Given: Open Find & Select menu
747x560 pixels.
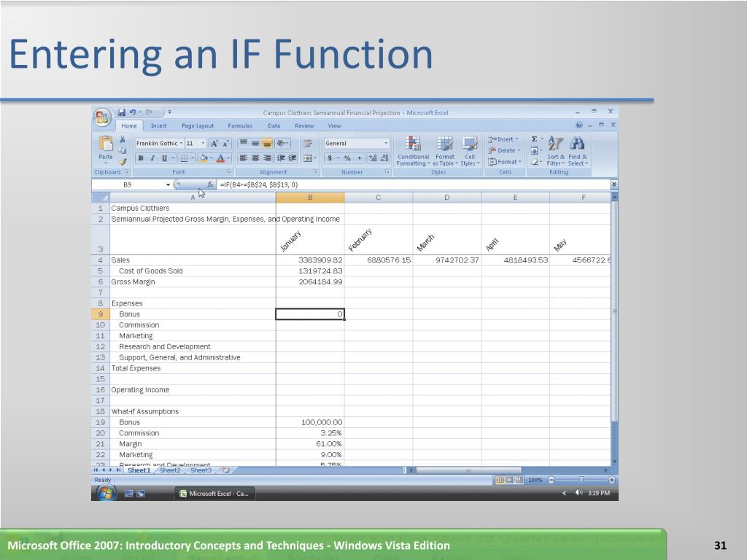Looking at the screenshot, I should pyautogui.click(x=578, y=151).
